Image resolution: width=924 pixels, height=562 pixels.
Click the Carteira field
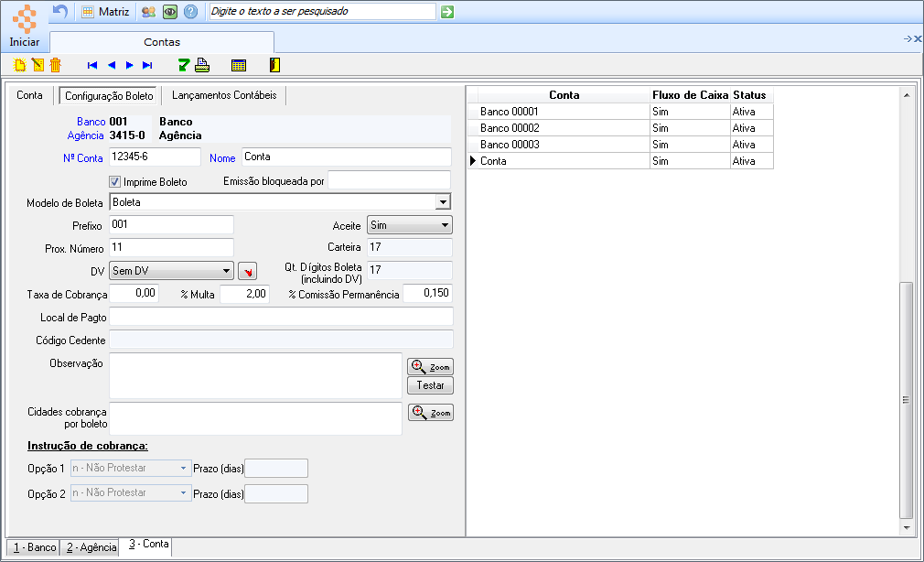click(410, 247)
